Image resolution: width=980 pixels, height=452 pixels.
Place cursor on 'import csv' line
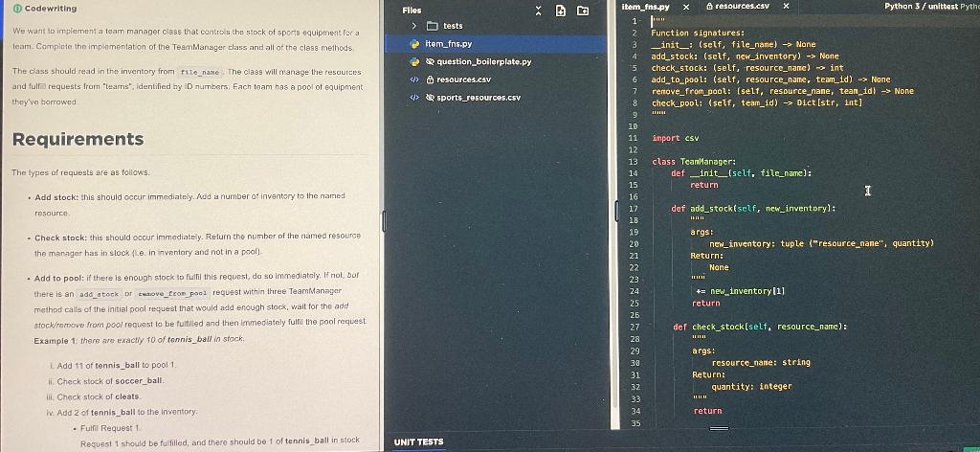click(675, 138)
